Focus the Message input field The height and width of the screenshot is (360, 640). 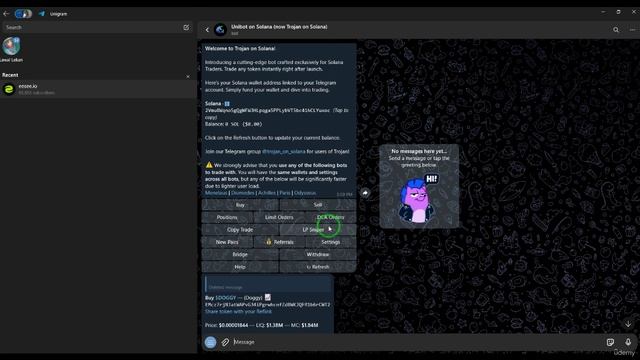pyautogui.click(x=416, y=342)
